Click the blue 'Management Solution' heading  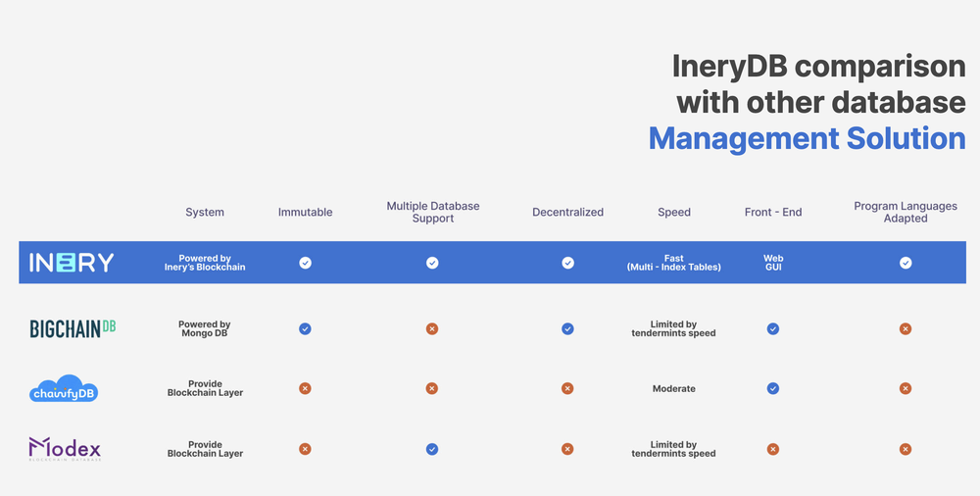(807, 139)
